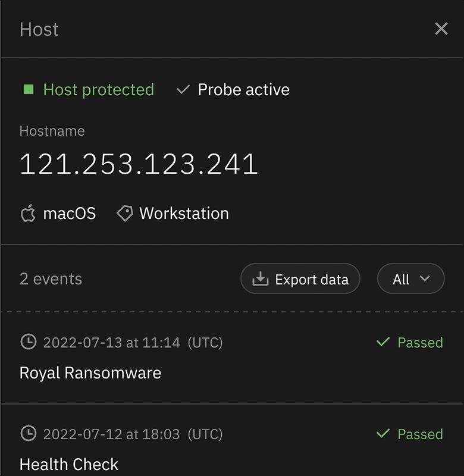Click the clock icon for Royal Ransomware event
This screenshot has height=476, width=464.
[x=28, y=342]
